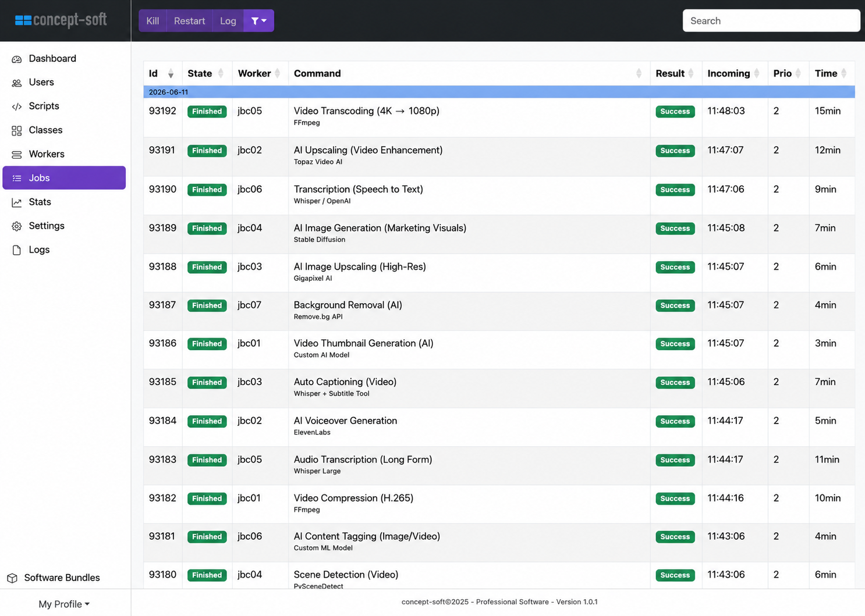Select AI Content Tagging (Image/Video) job

[x=367, y=536]
